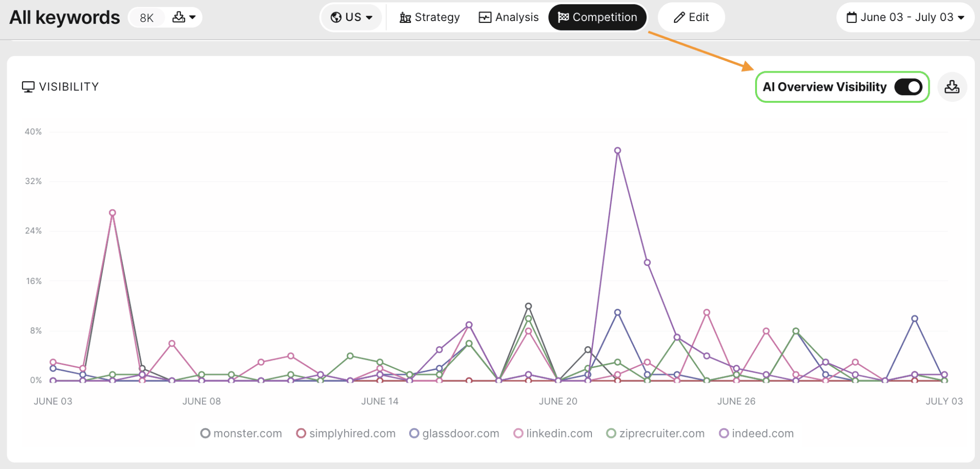Click the Edit button
The image size is (980, 469).
pos(690,17)
